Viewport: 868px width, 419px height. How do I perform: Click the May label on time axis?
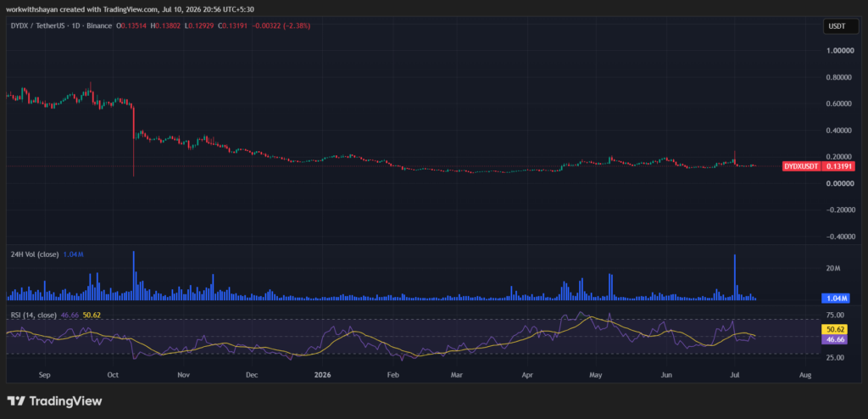[596, 375]
